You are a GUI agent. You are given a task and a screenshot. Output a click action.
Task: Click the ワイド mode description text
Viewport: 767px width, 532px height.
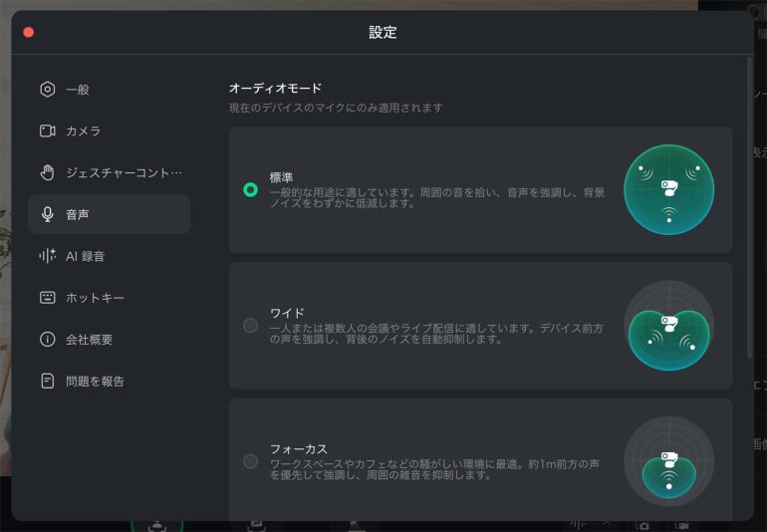point(436,334)
